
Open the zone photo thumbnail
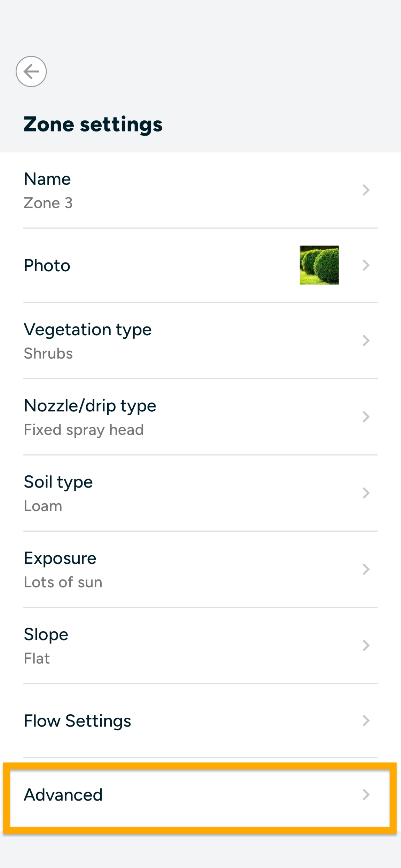319,265
